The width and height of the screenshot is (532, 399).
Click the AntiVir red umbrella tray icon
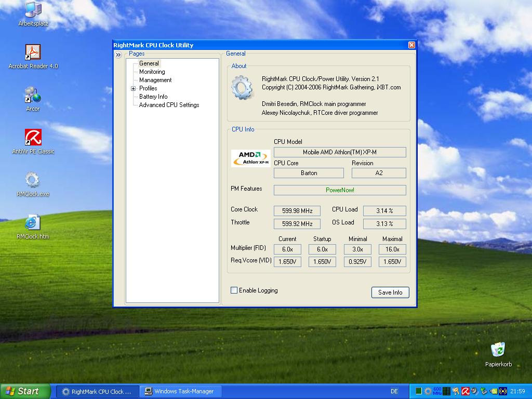(465, 391)
